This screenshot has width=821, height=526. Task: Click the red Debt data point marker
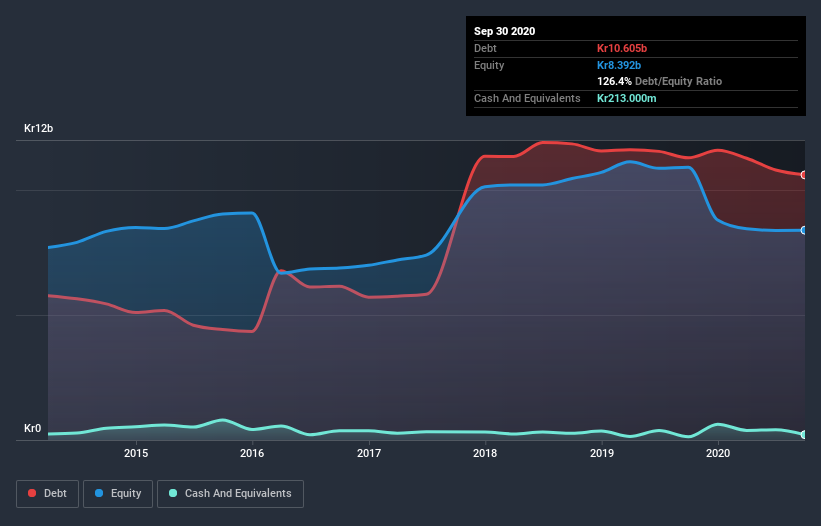tap(804, 175)
